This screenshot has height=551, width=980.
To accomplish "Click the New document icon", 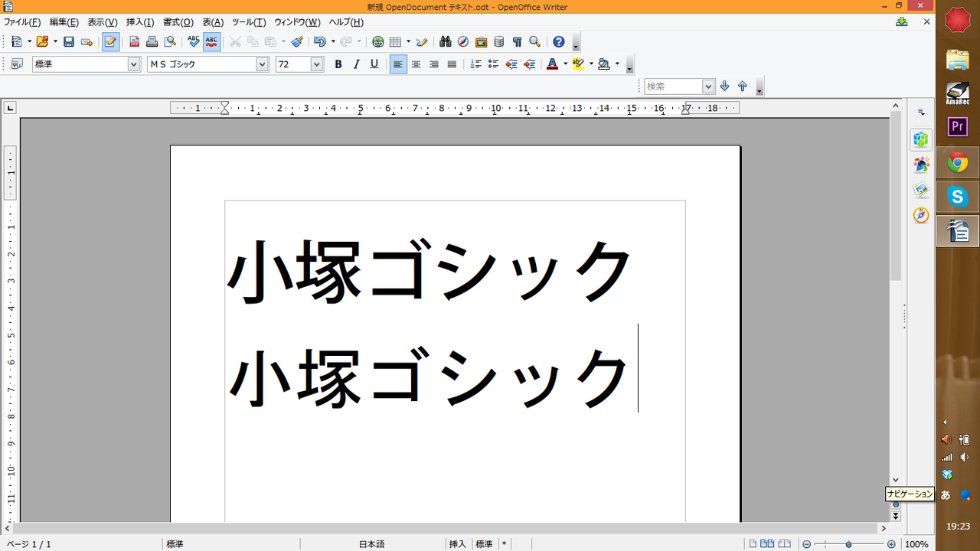I will tap(16, 42).
